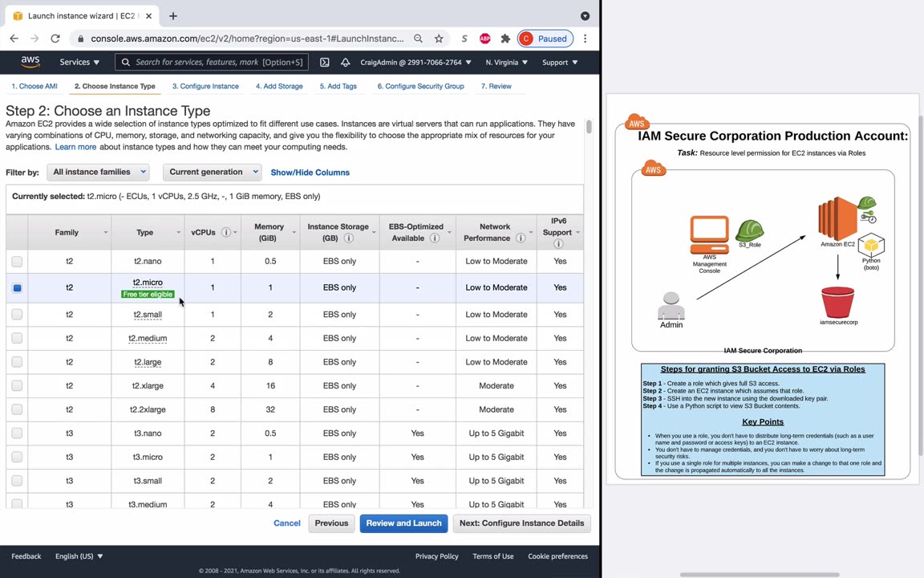Click the browser back arrow

[x=14, y=39]
